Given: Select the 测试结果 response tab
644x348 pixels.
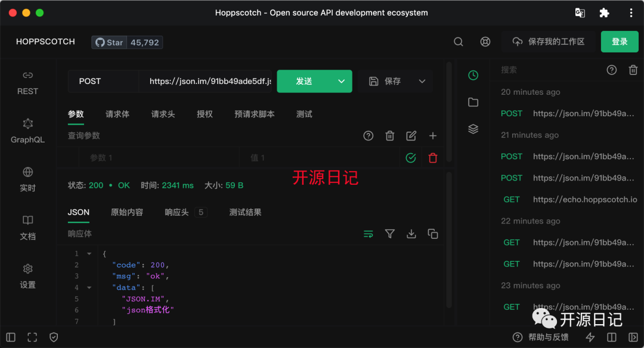Looking at the screenshot, I should [x=245, y=213].
